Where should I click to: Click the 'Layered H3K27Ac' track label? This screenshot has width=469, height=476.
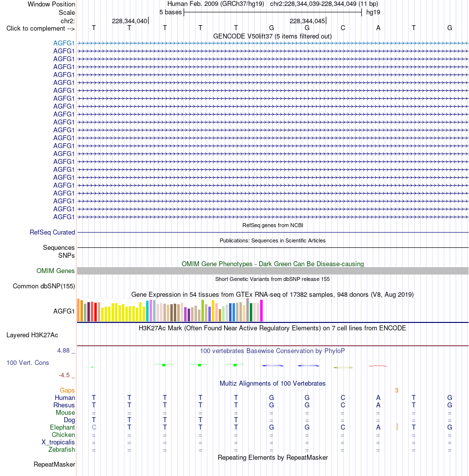click(32, 335)
